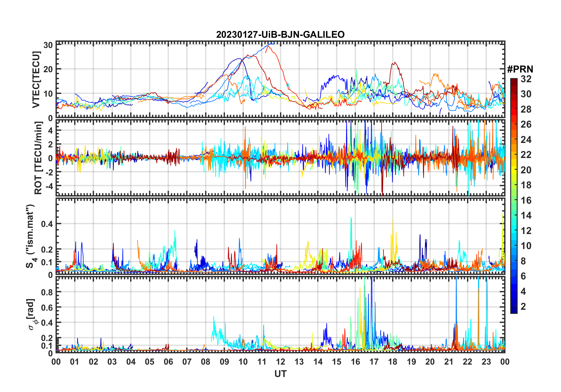Click x-axis hour label 08
Image resolution: width=561 pixels, height=392 pixels.
point(206,362)
